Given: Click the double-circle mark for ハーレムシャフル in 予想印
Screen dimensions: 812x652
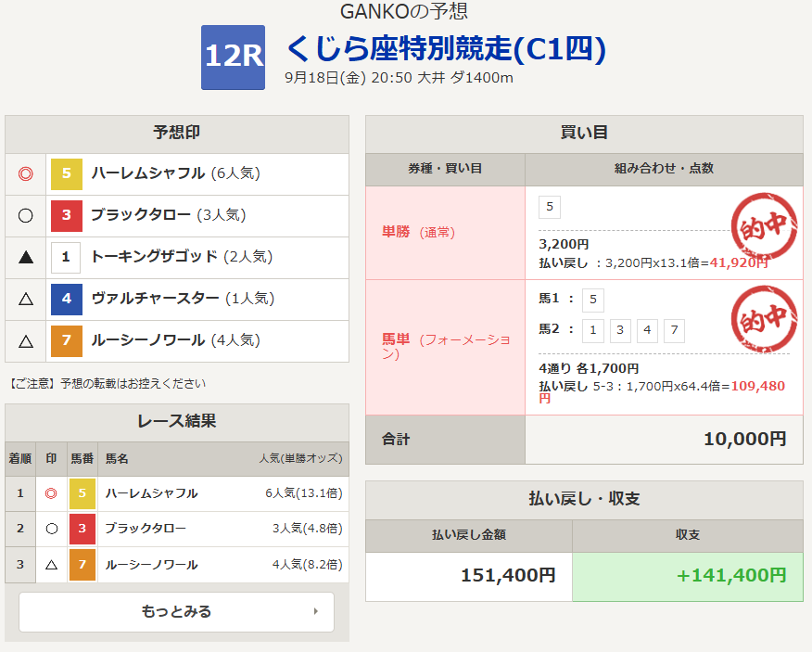Looking at the screenshot, I should pos(25,173).
